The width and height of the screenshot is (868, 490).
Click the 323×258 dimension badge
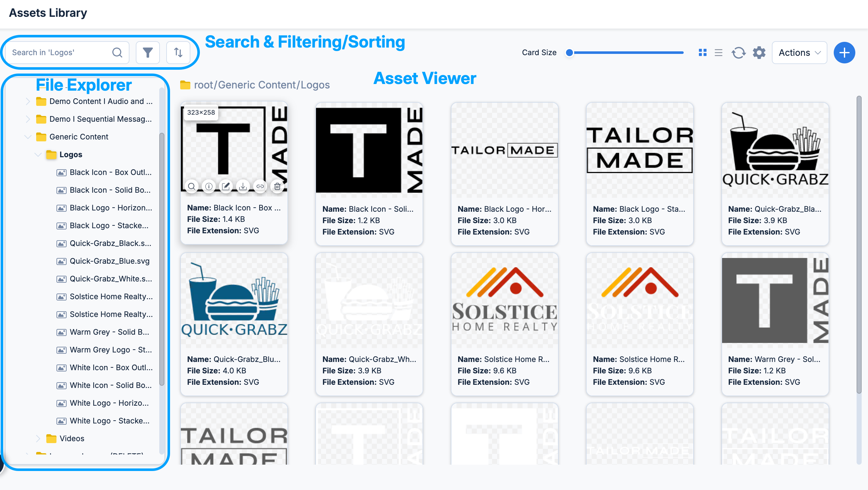[201, 113]
